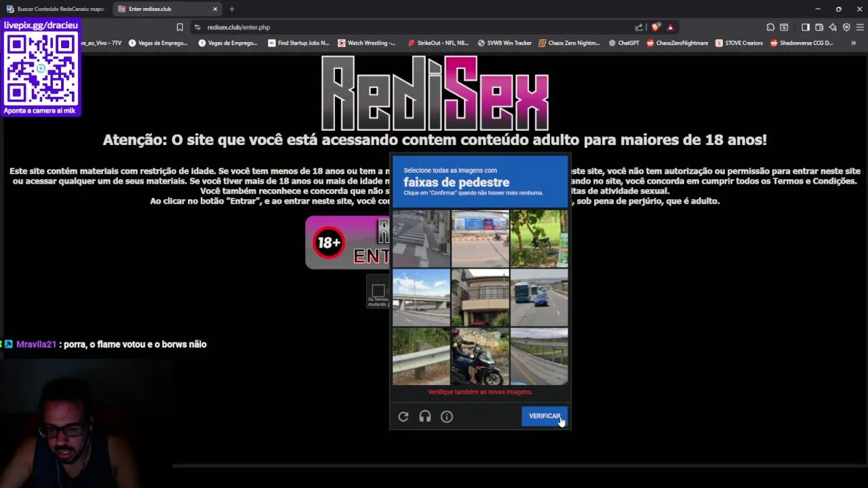Screen dimensions: 868x488
Task: Open the ChatGPT bookmark
Action: tap(624, 43)
